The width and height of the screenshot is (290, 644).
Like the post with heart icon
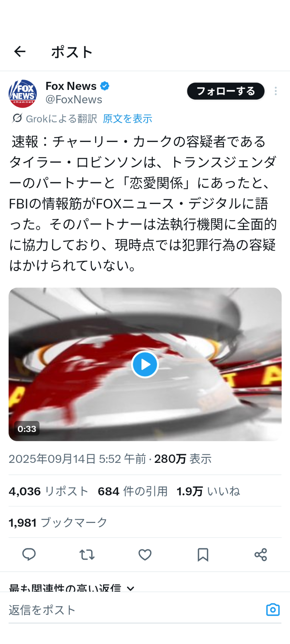tap(145, 554)
